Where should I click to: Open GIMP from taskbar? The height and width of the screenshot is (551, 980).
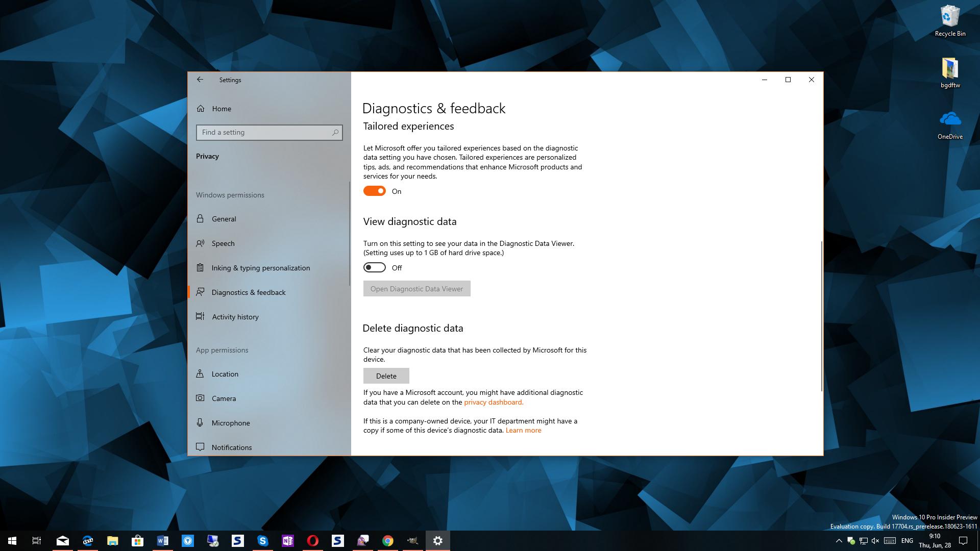point(413,541)
